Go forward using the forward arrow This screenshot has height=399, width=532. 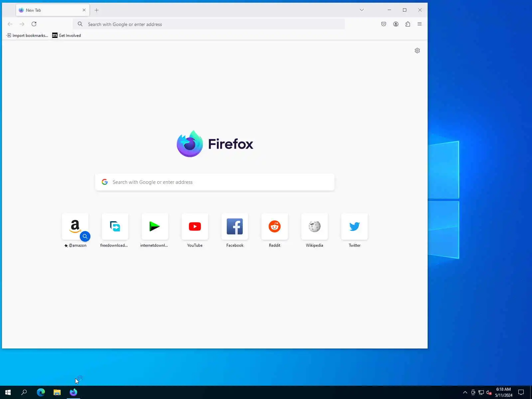click(x=22, y=24)
